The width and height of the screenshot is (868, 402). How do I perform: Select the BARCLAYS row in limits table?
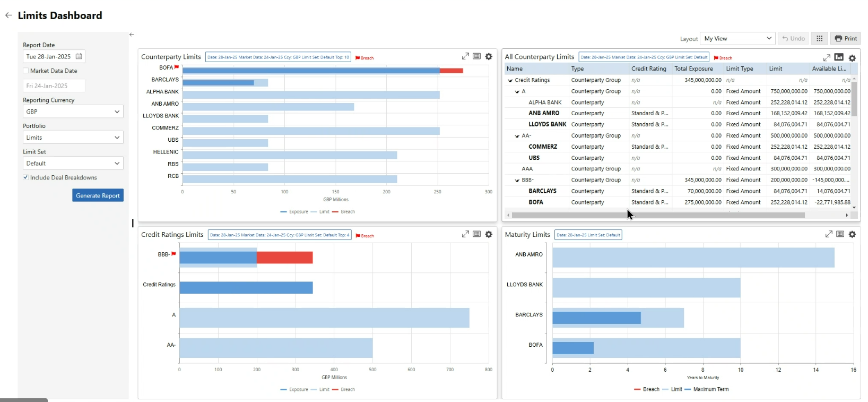coord(678,191)
